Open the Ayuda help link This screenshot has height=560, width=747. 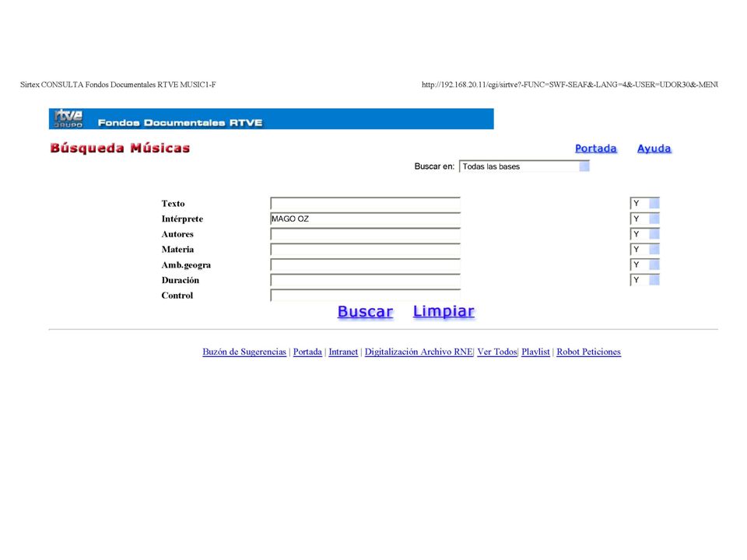click(x=654, y=149)
